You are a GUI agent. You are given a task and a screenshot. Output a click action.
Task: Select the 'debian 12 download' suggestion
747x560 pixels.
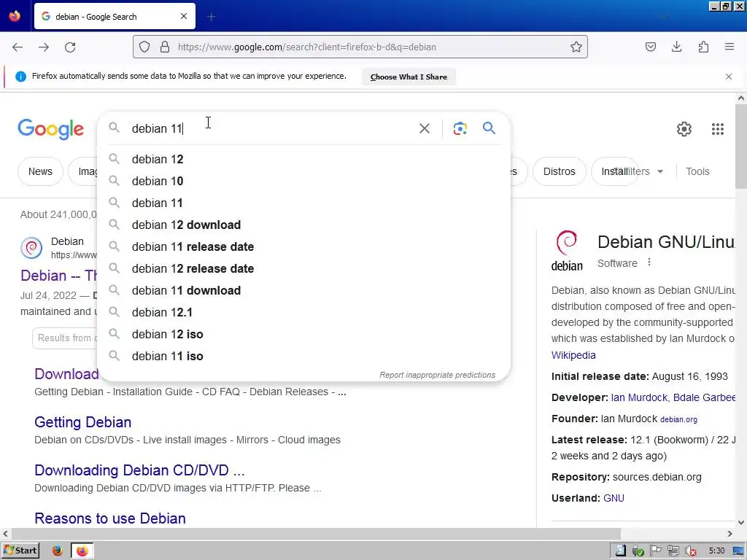(303, 225)
